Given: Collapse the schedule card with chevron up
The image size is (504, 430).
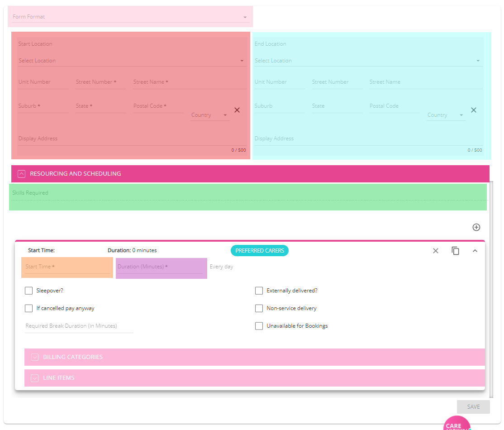Looking at the screenshot, I should click(475, 251).
